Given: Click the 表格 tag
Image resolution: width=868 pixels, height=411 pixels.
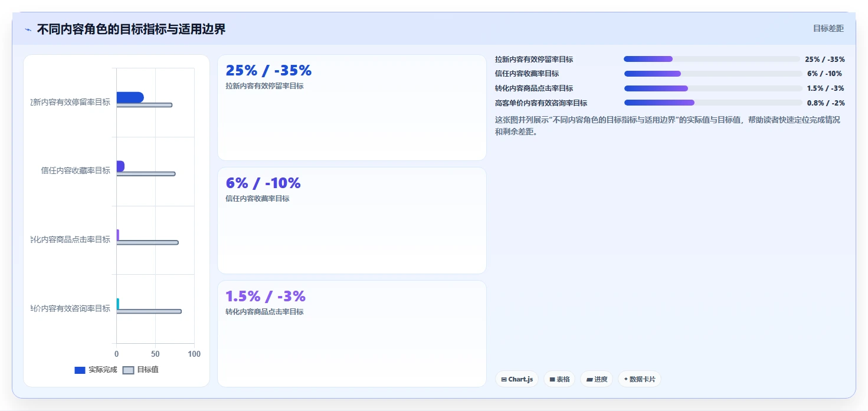Looking at the screenshot, I should (559, 379).
